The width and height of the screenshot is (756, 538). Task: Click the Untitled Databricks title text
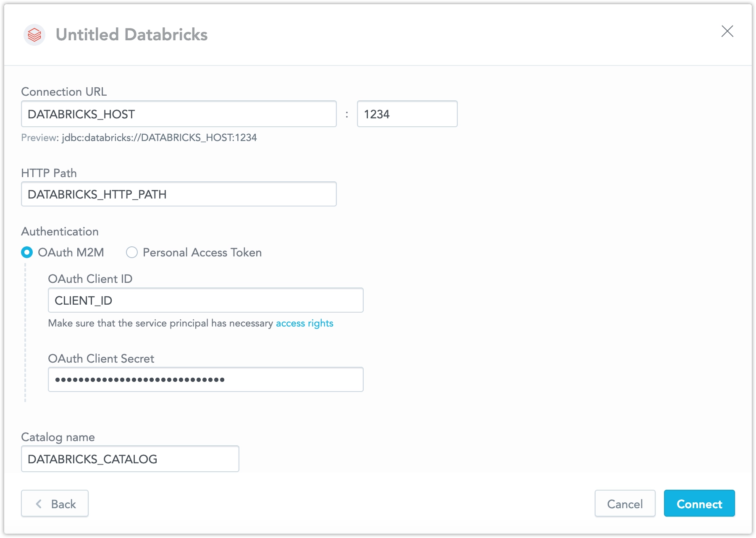(x=131, y=35)
